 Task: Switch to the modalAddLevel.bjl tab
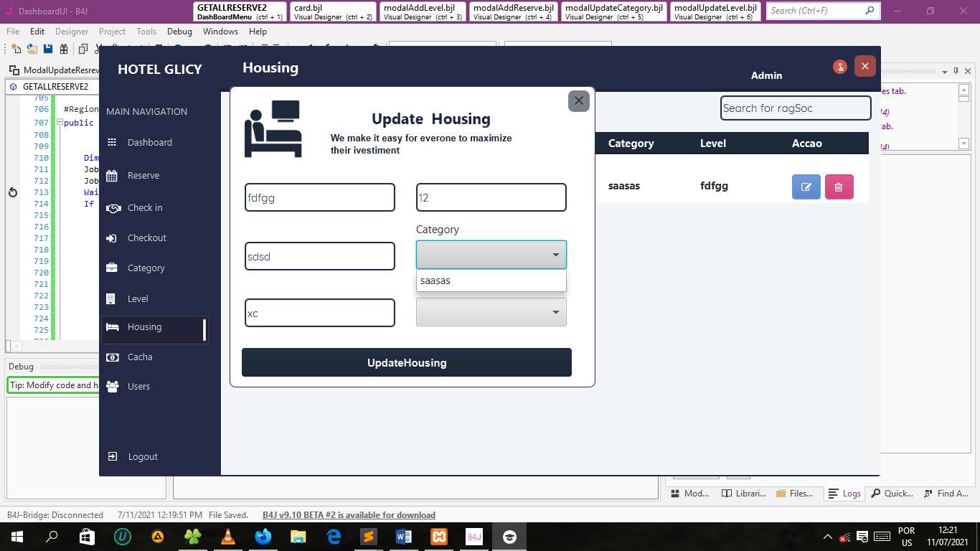[423, 11]
